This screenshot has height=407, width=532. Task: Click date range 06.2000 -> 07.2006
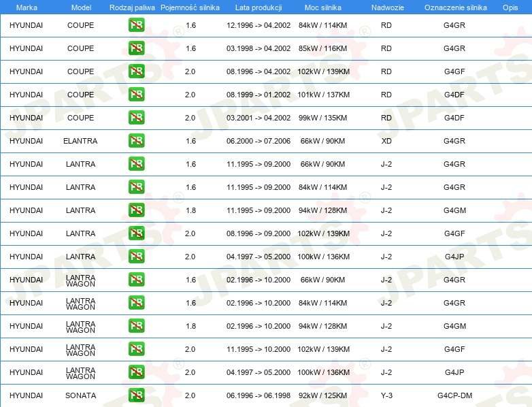[x=259, y=141]
